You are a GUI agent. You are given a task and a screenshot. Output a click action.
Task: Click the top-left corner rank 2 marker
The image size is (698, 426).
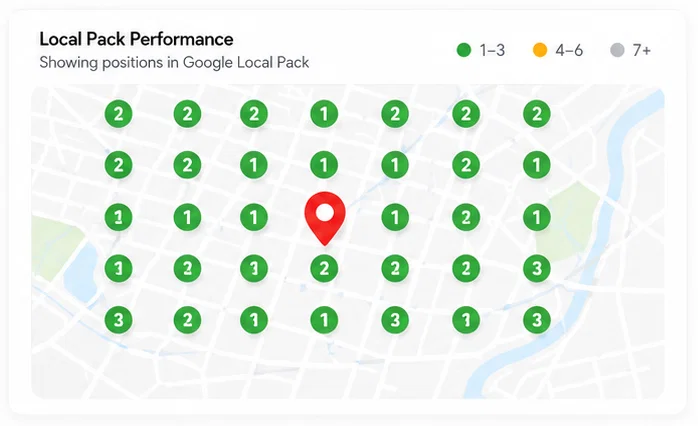coord(118,114)
